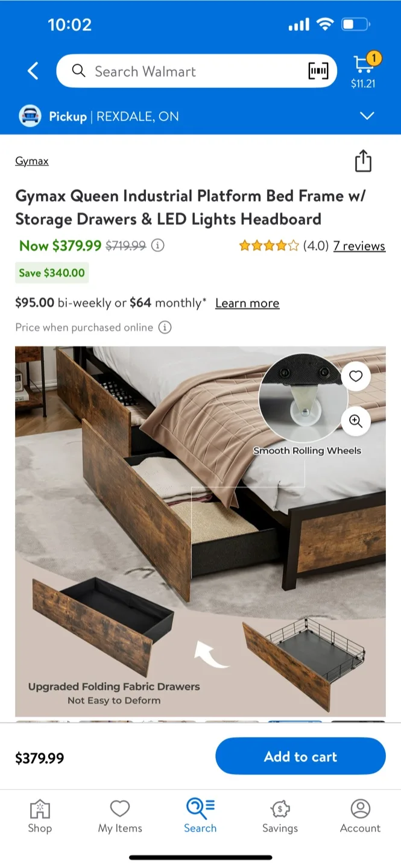Open the My Items tab
This screenshot has width=401, height=868.
(x=120, y=817)
